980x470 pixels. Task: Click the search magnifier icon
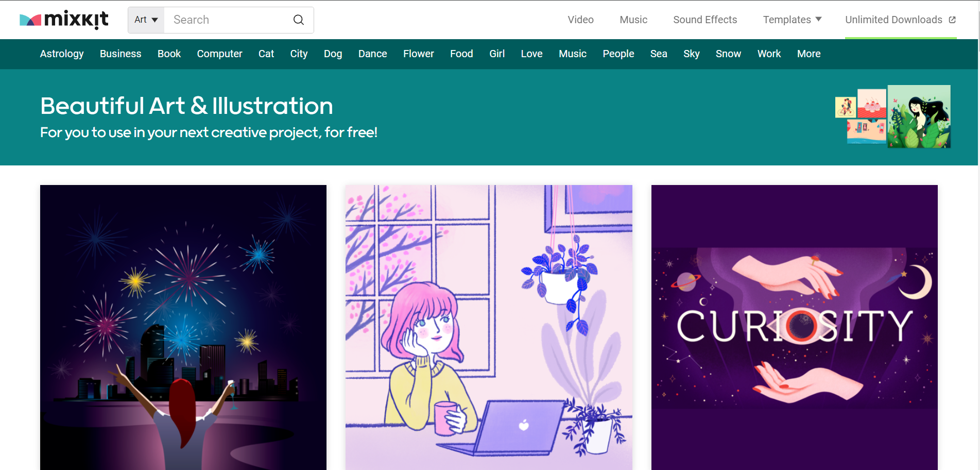pos(299,20)
